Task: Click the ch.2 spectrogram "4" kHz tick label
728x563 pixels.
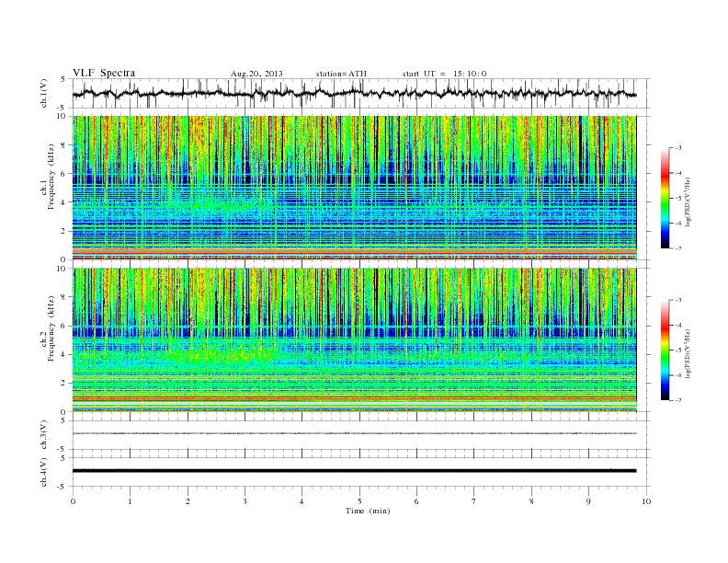Action: (64, 354)
